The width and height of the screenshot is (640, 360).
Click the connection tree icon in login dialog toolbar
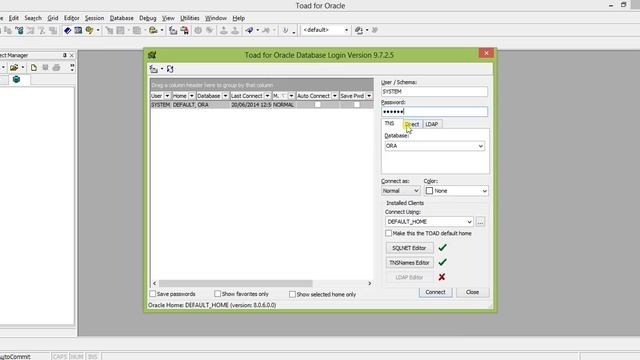[153, 69]
